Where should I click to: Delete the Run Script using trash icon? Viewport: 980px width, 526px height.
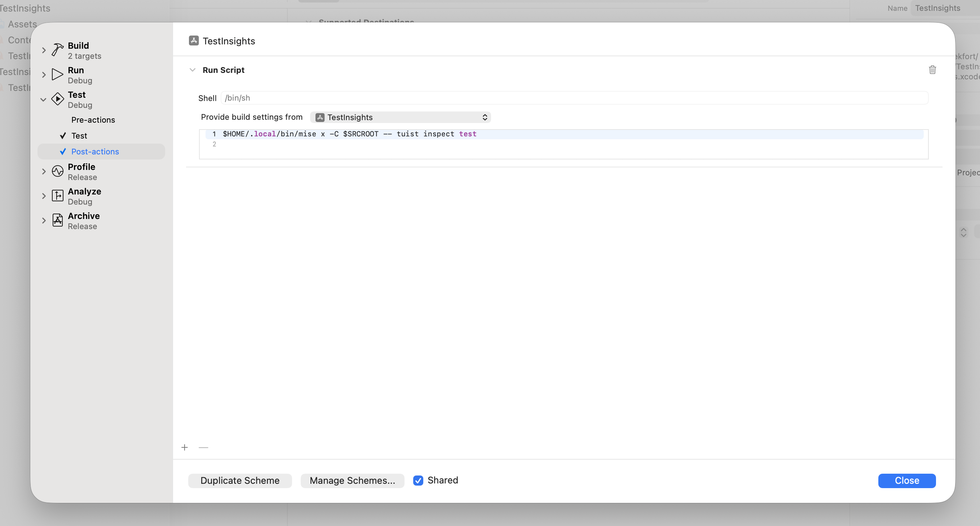(932, 70)
